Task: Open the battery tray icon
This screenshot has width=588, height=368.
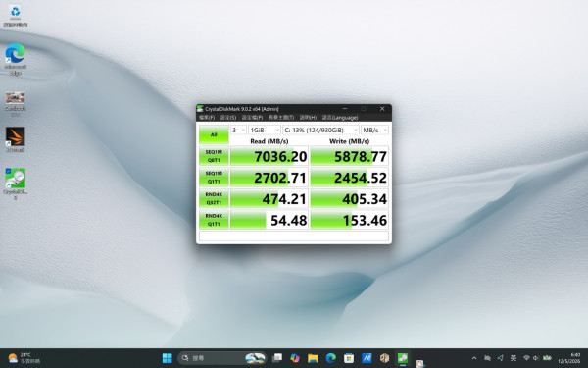Action: [x=547, y=358]
